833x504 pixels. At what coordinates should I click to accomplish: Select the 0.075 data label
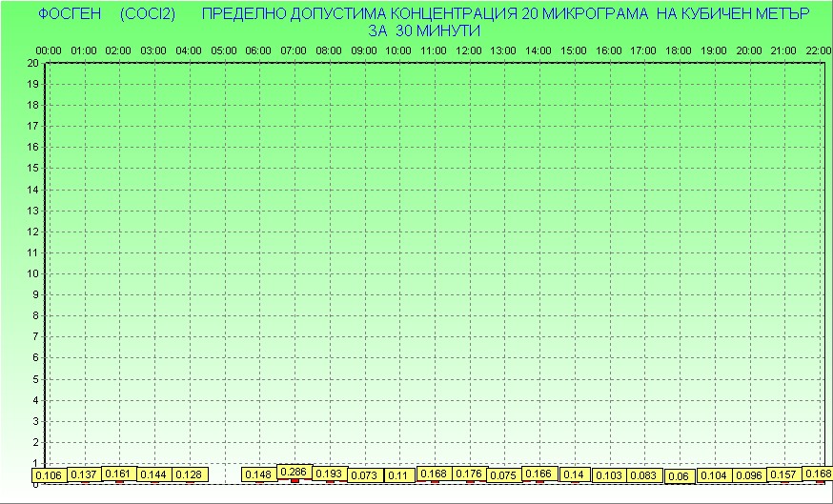coord(504,475)
